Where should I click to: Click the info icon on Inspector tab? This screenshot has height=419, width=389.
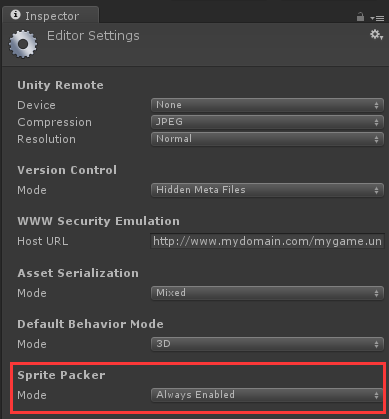15,15
